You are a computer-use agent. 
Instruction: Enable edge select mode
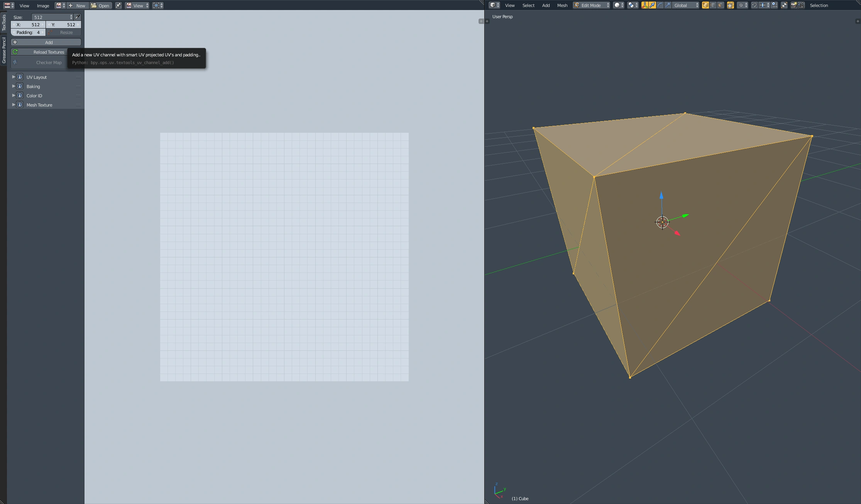[713, 5]
